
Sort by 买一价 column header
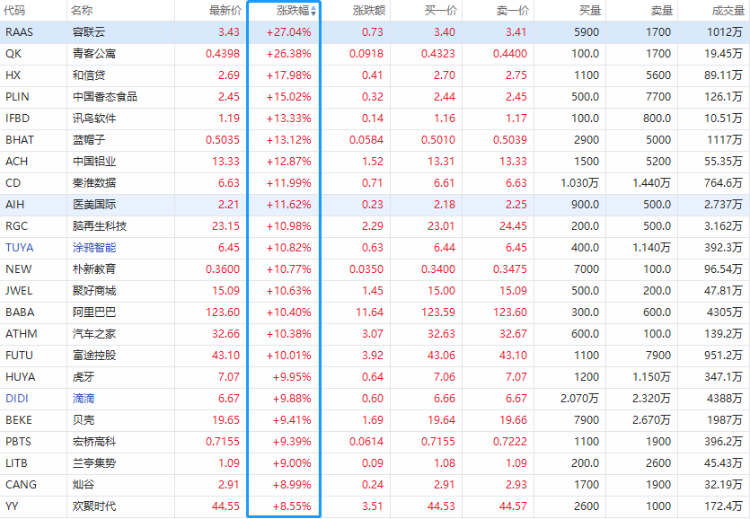pyautogui.click(x=441, y=11)
